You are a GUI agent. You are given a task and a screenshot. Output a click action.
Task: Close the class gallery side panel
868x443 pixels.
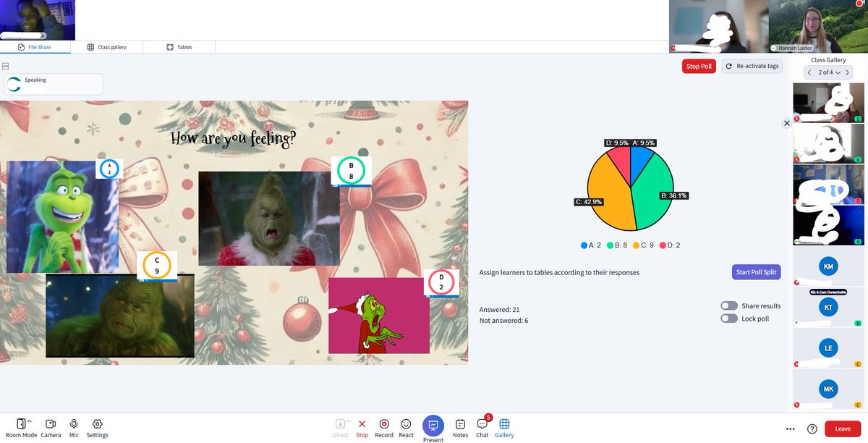point(787,124)
